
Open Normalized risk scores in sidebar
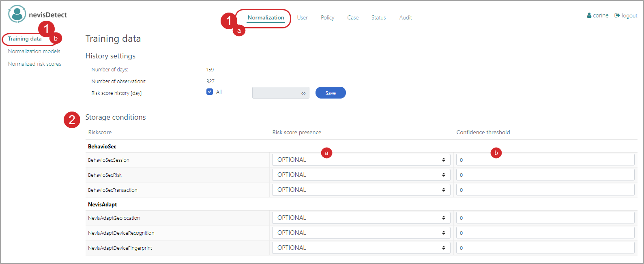click(x=34, y=64)
